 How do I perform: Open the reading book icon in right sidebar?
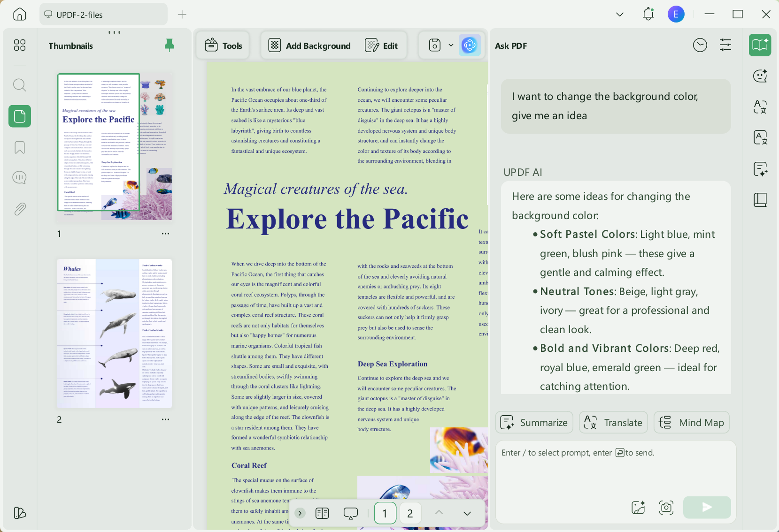(760, 200)
